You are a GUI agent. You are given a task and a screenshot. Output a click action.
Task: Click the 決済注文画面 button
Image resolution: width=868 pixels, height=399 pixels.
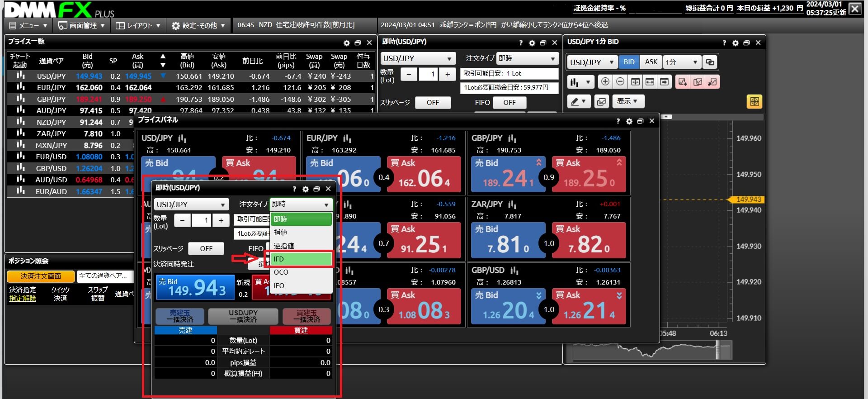tap(41, 276)
